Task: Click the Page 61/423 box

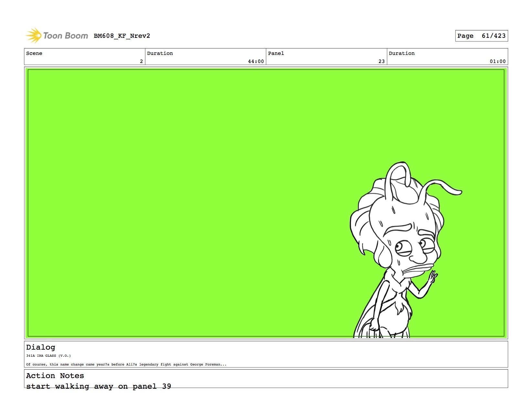Action: (x=481, y=36)
